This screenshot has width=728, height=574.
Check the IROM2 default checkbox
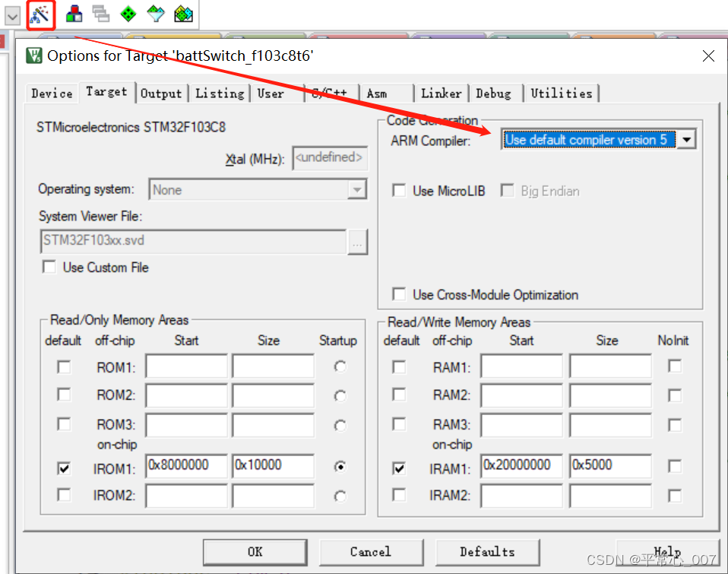64,495
